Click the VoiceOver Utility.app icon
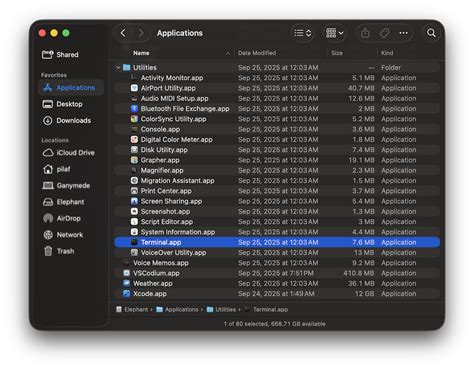The width and height of the screenshot is (474, 369). coord(134,253)
